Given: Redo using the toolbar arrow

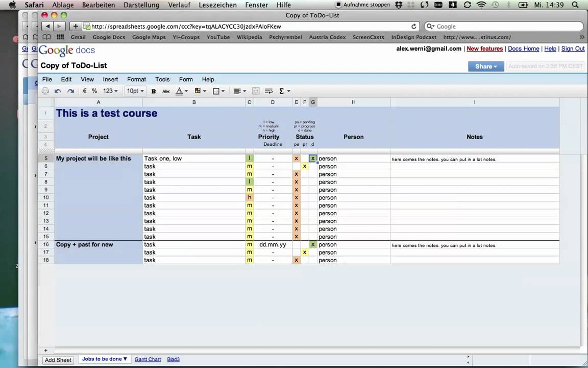Looking at the screenshot, I should [x=70, y=91].
